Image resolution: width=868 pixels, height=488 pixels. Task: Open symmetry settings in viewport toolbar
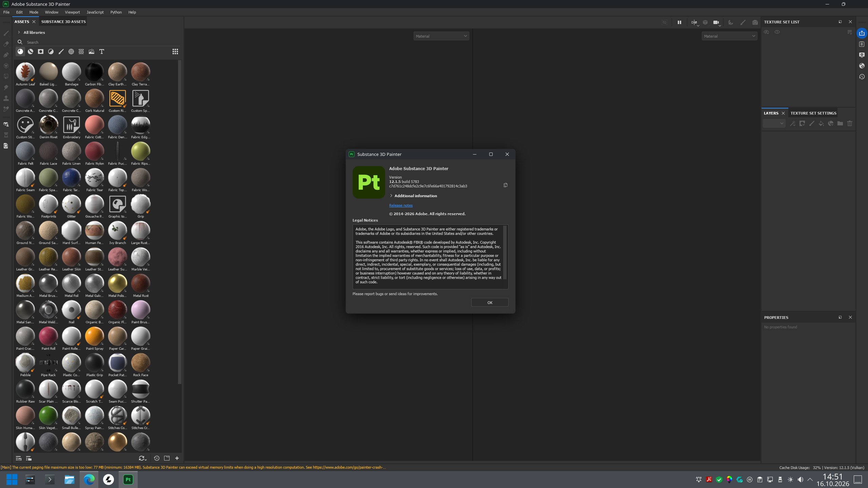(x=694, y=22)
